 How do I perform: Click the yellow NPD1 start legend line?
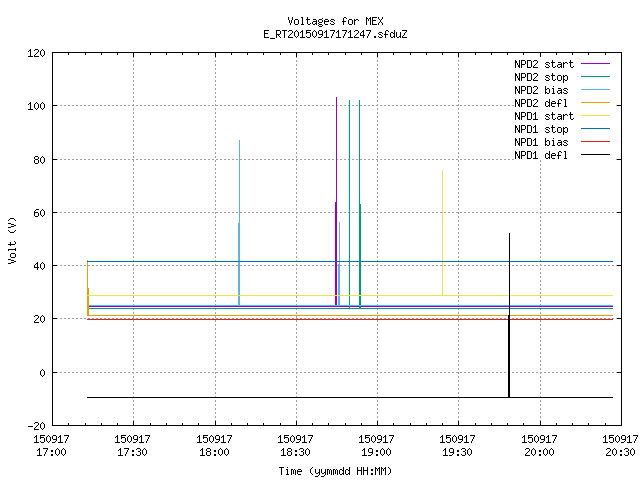(x=595, y=116)
